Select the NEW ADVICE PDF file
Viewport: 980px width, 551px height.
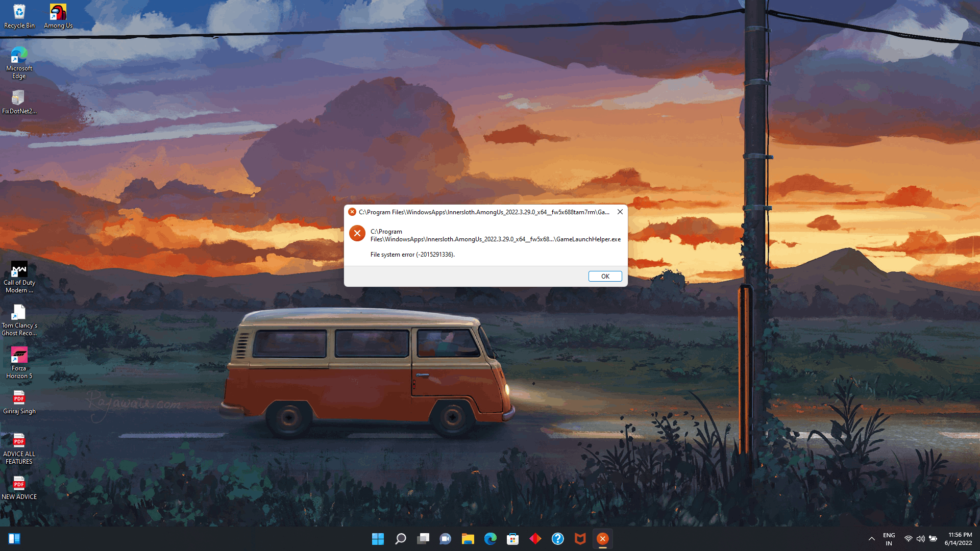tap(19, 488)
